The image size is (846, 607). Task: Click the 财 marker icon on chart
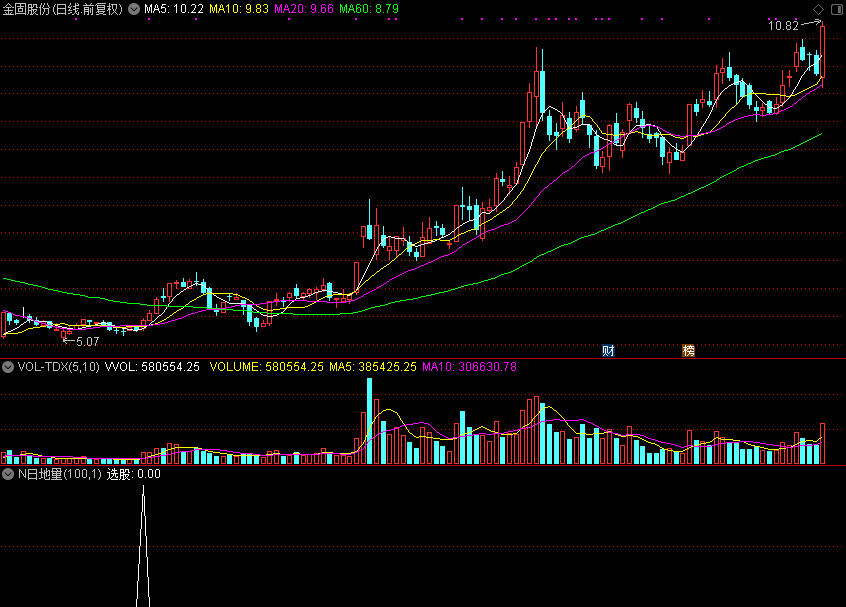click(x=608, y=351)
